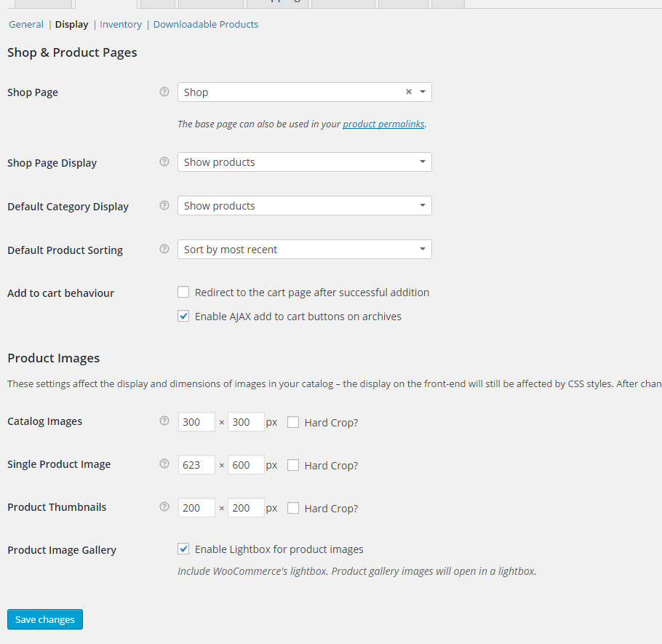Select the Display sub-section
This screenshot has width=662, height=644.
tap(72, 25)
